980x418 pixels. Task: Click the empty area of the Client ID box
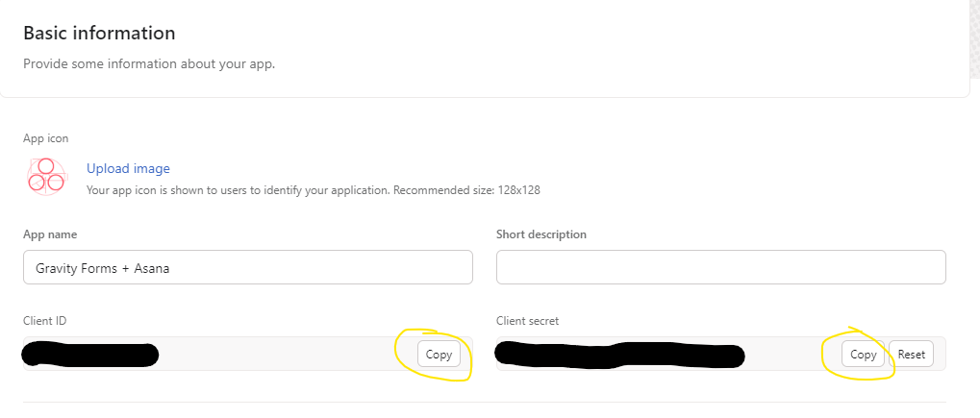click(279, 355)
